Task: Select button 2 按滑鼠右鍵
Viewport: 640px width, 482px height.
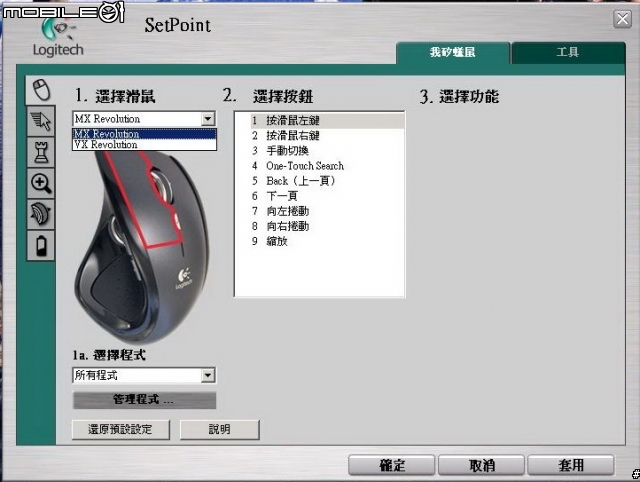Action: pos(327,135)
